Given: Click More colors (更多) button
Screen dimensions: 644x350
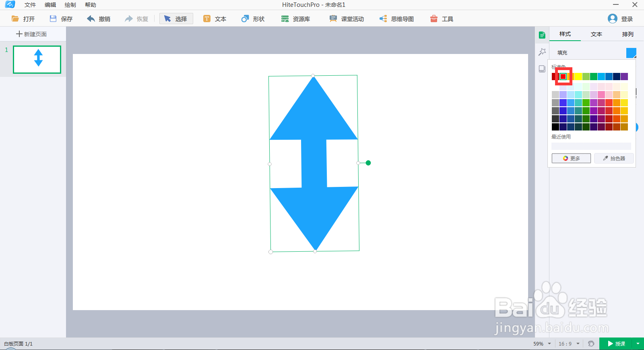Looking at the screenshot, I should point(571,158).
